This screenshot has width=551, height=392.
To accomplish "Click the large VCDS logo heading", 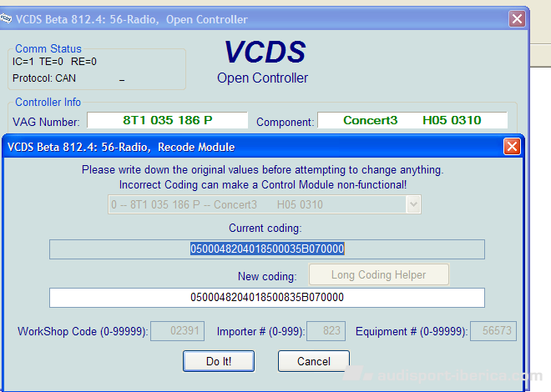I will point(265,52).
